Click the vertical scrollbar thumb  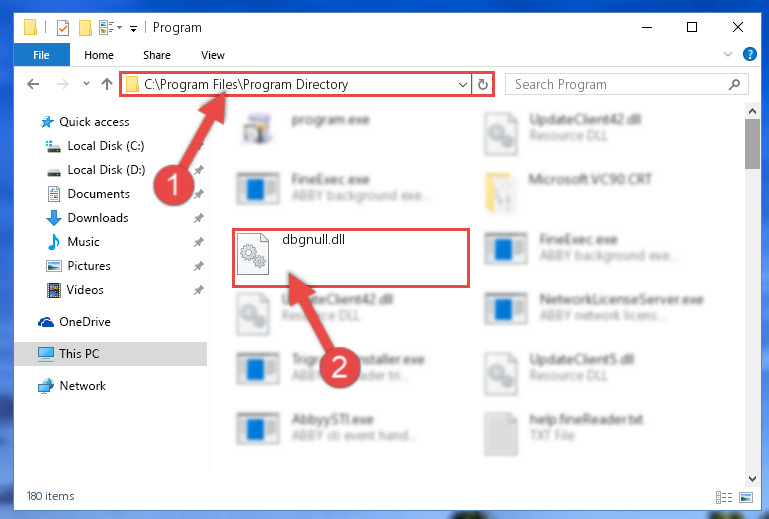[x=752, y=144]
